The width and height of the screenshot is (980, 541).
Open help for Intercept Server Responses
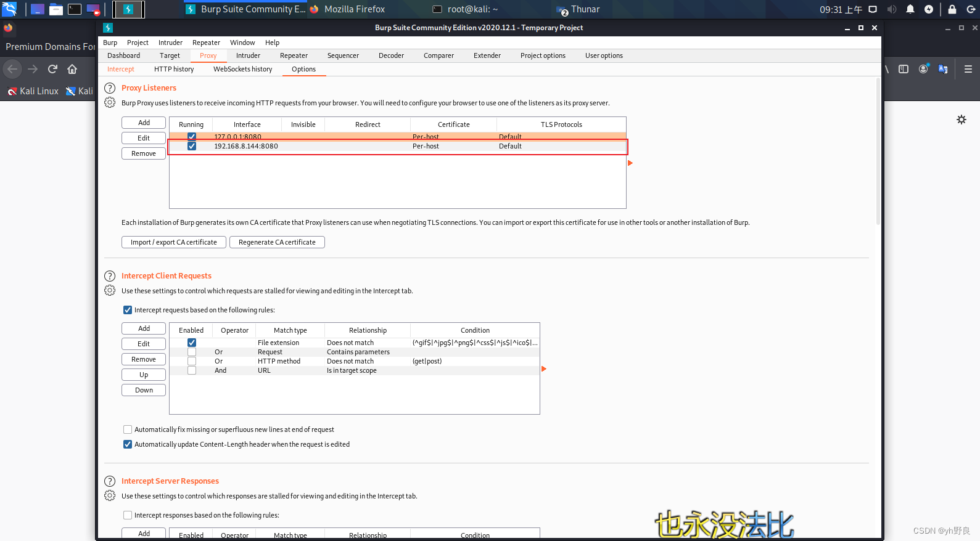pos(110,481)
